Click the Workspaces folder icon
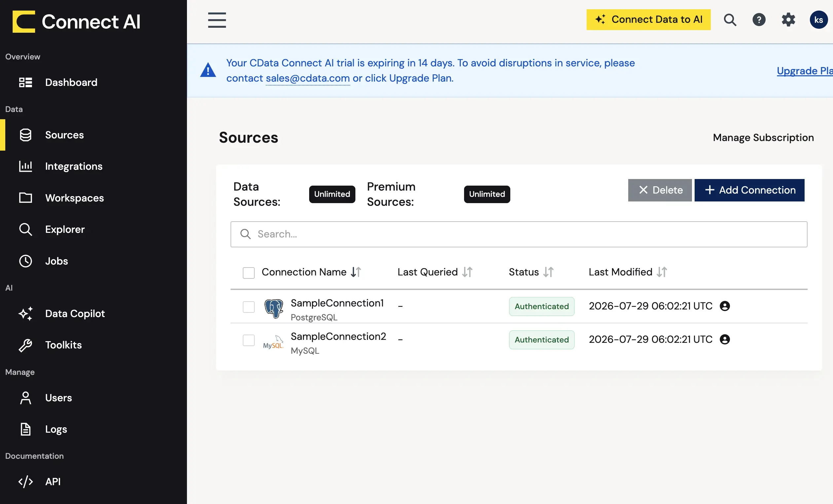Screen dimensions: 833x504 pos(25,198)
